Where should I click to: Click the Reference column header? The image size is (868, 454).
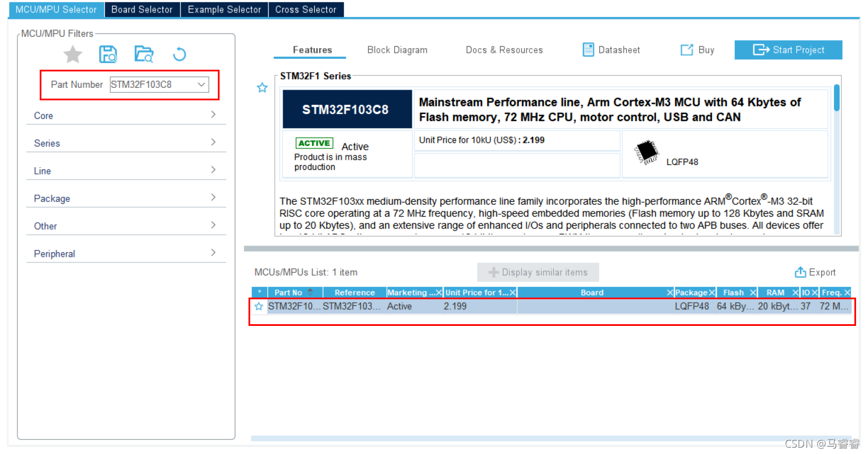pyautogui.click(x=355, y=292)
